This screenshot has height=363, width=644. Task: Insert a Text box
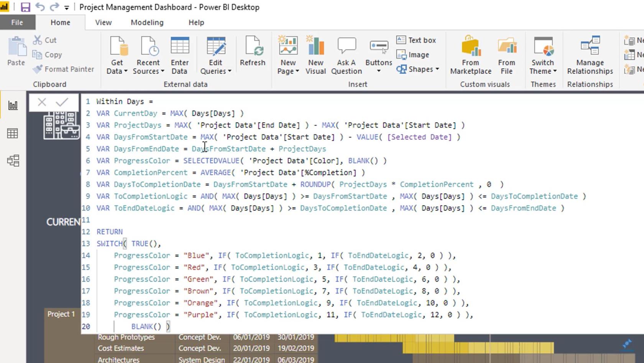416,40
